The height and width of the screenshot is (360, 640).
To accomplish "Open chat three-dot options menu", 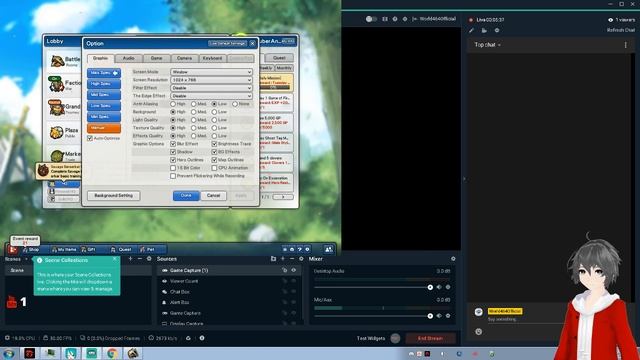I will (x=625, y=45).
